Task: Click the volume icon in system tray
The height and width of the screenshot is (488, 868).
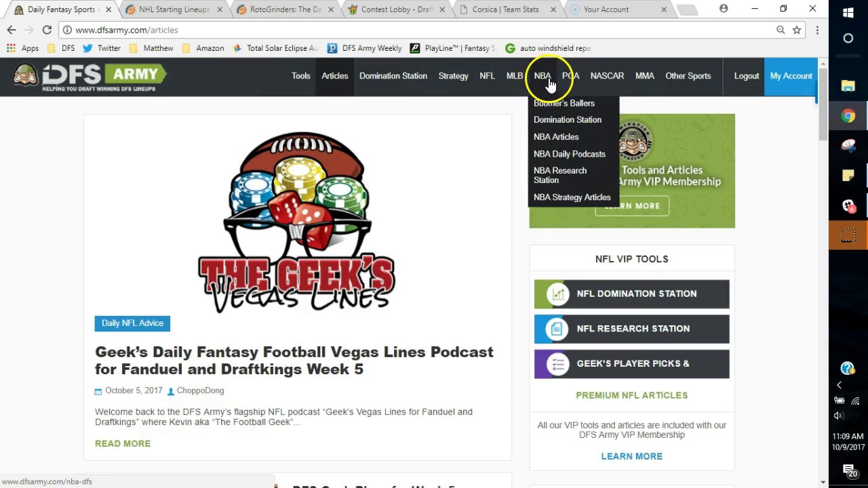Action: coord(839,415)
